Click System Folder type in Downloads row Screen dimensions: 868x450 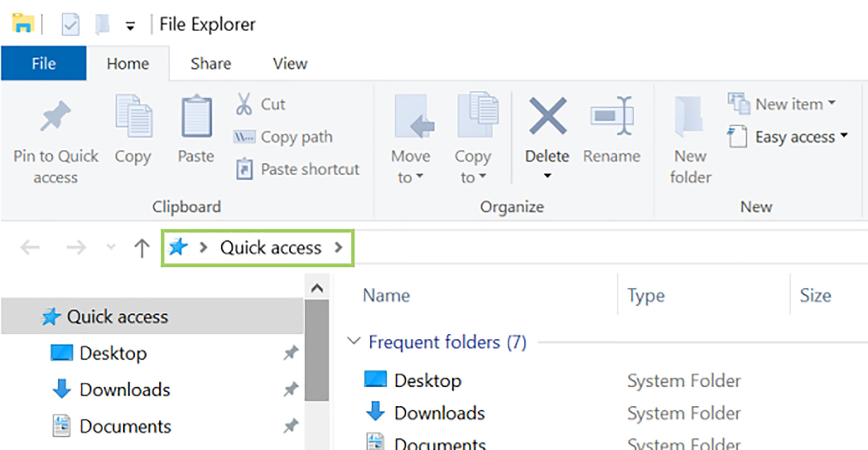tap(684, 413)
